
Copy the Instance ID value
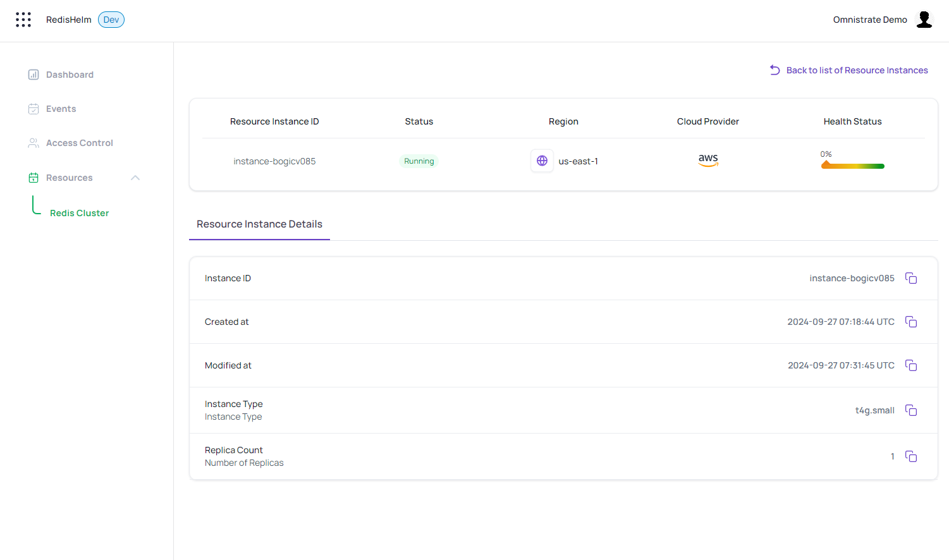(910, 278)
